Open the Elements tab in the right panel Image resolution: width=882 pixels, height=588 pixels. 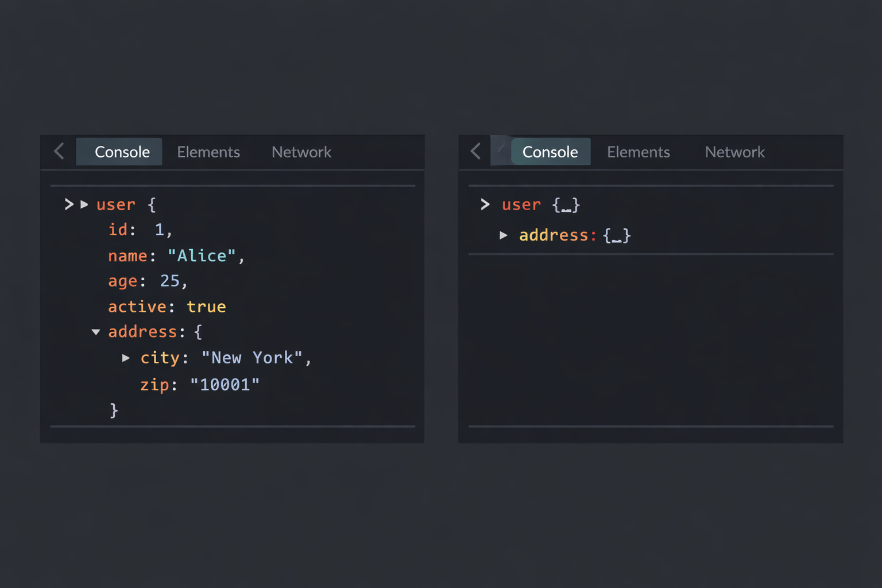click(x=638, y=152)
